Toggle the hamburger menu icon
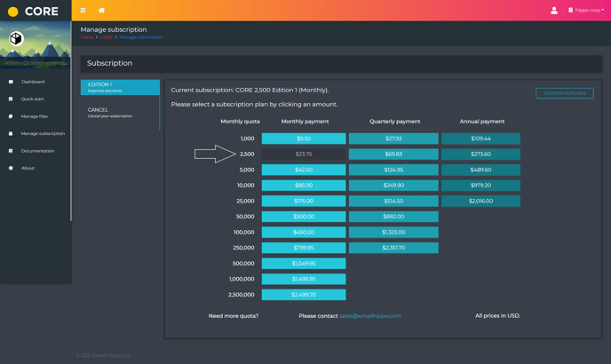Viewport: 611px width, 364px height. click(83, 11)
